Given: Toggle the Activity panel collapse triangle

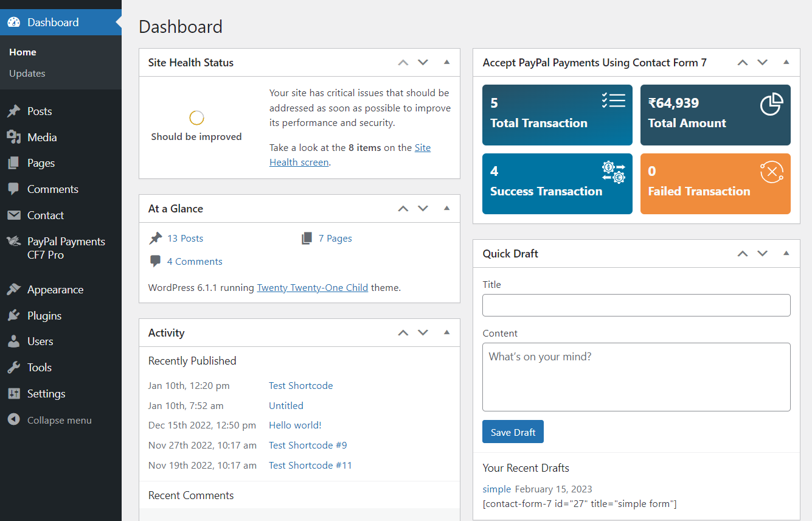Looking at the screenshot, I should pos(446,332).
